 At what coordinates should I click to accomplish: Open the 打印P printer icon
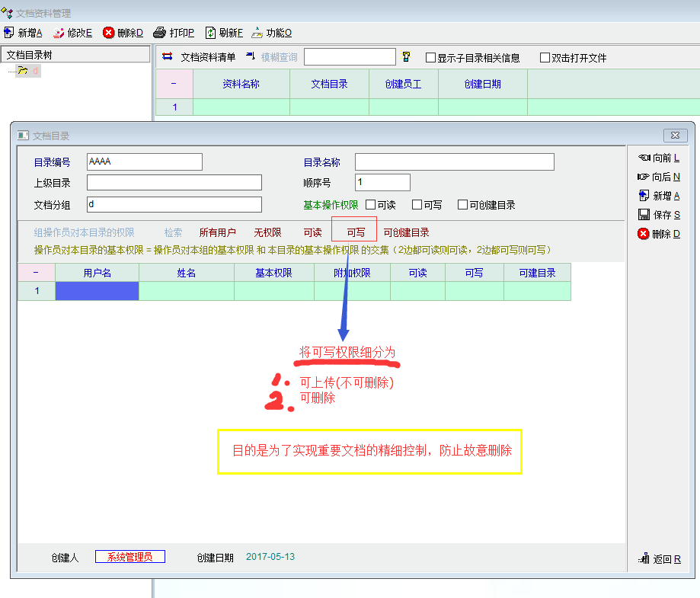pos(159,33)
